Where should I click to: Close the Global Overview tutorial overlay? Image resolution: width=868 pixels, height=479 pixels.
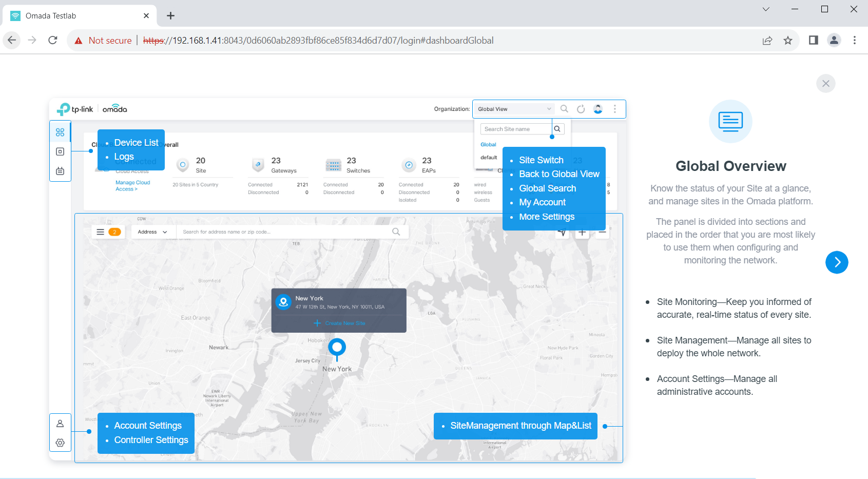pyautogui.click(x=825, y=84)
